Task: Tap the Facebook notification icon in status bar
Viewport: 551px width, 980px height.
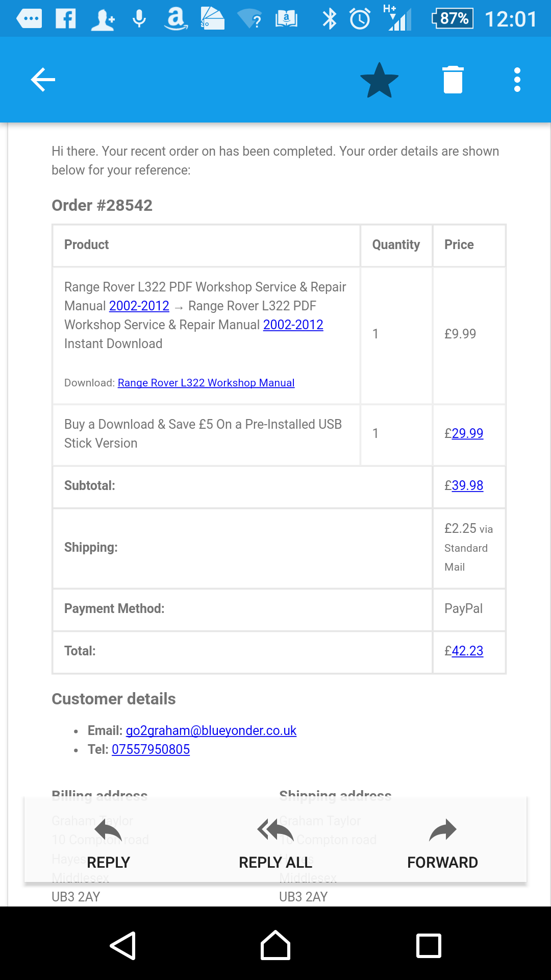Action: coord(66,19)
